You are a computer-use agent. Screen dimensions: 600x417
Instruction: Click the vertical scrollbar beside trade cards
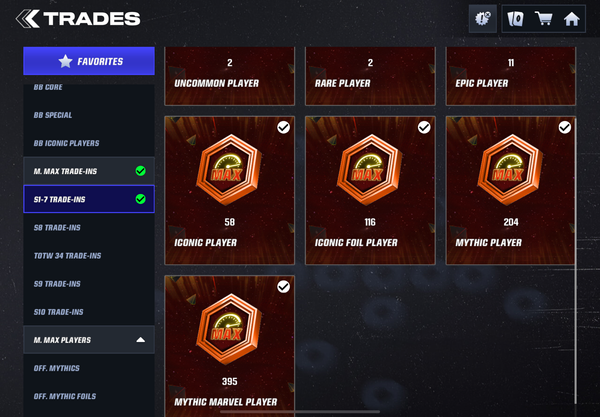click(576, 260)
